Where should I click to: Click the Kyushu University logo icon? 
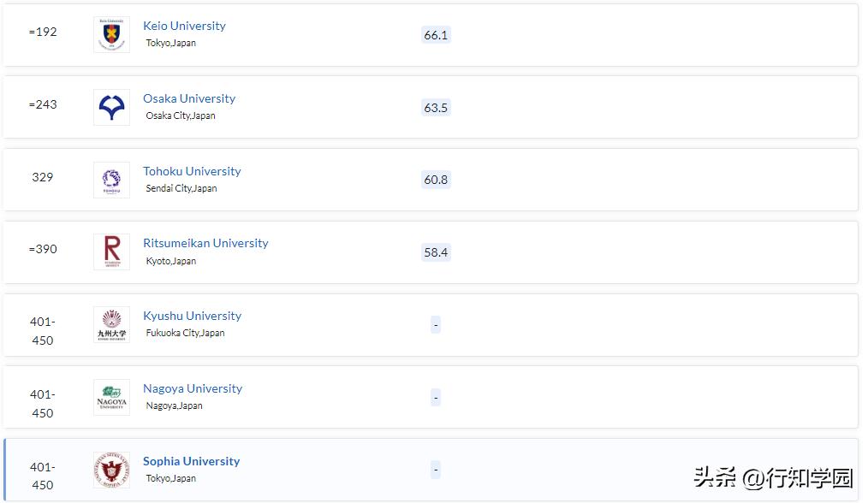coord(111,325)
